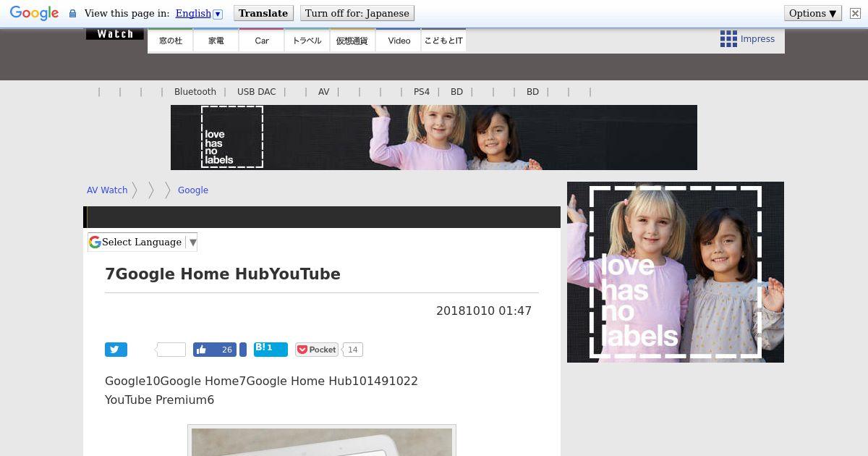Click the Google breadcrumb link
The height and width of the screenshot is (456, 868).
point(193,190)
